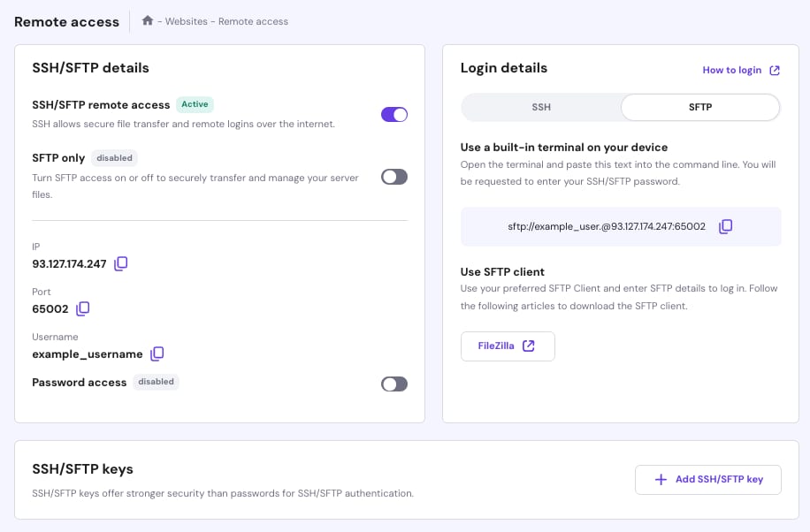
Task: Copy the sftp:// command line text
Action: [725, 226]
